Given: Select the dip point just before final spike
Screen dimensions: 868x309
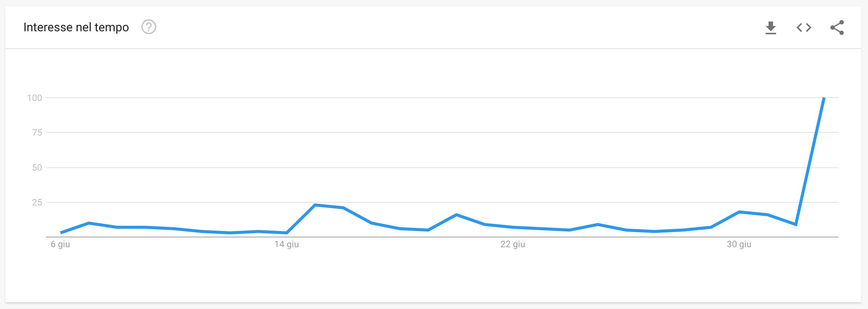Looking at the screenshot, I should tap(795, 225).
